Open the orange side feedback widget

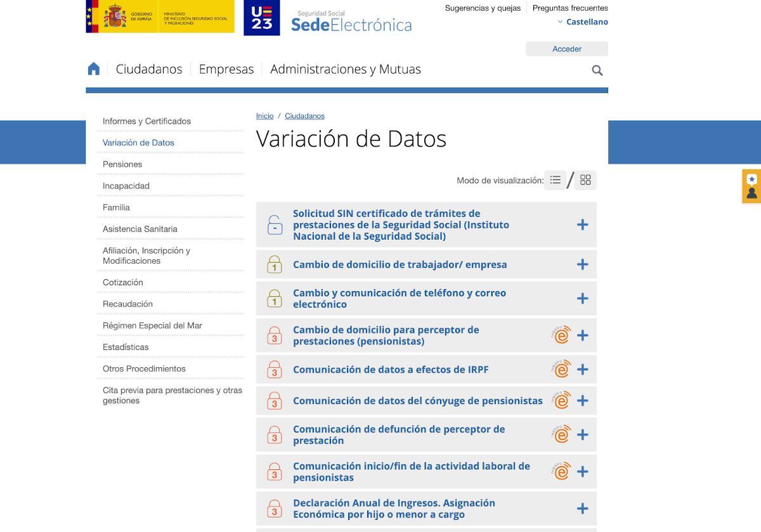[x=751, y=186]
